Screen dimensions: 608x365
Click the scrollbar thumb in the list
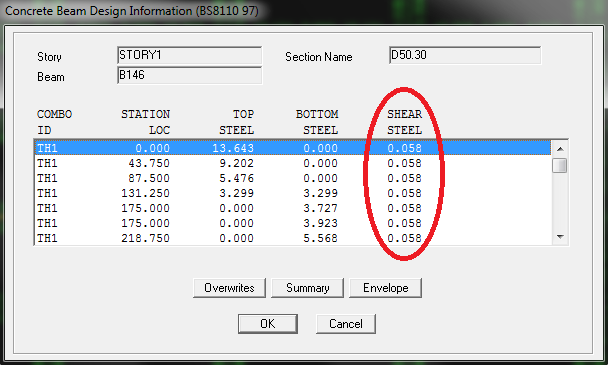[x=560, y=166]
